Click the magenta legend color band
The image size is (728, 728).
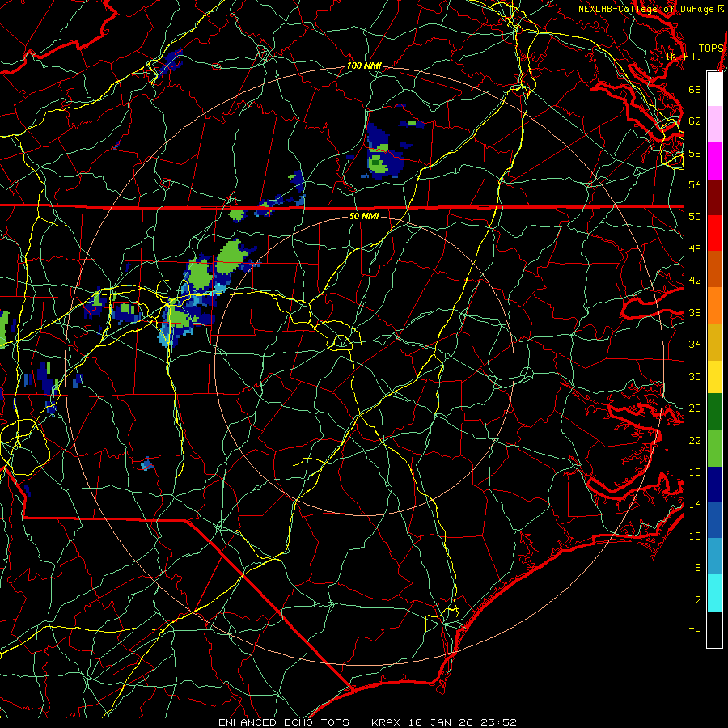click(714, 161)
